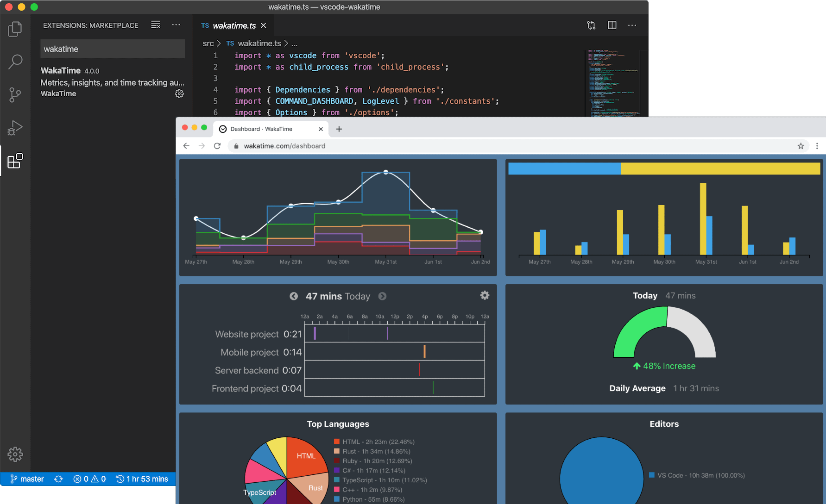Image resolution: width=826 pixels, height=504 pixels.
Task: Open Run and Debug view
Action: (x=15, y=128)
